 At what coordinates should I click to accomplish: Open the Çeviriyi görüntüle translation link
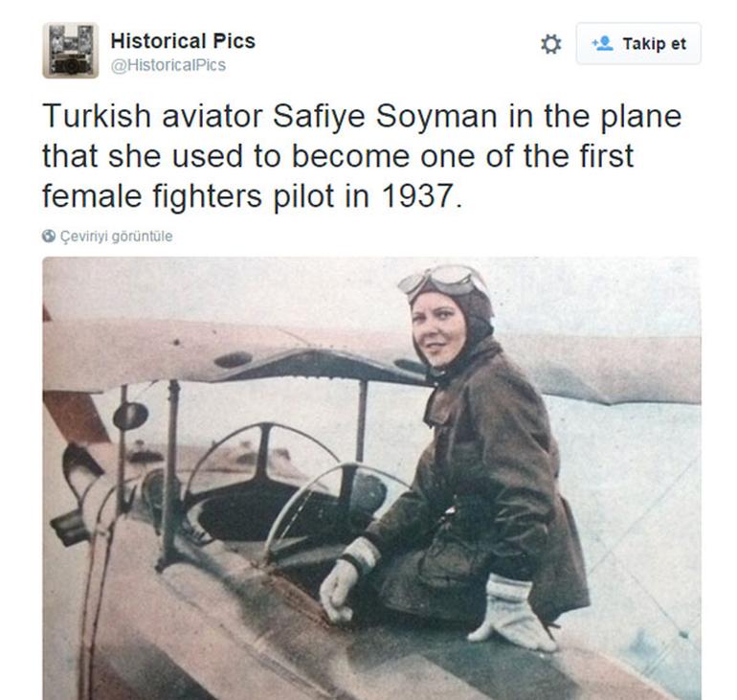click(116, 236)
